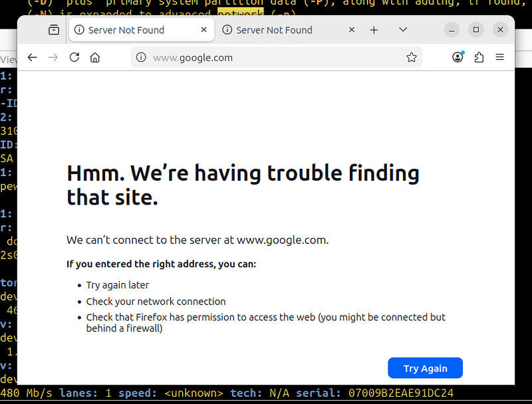Screen dimensions: 532x404
Task: Click the info icon on the first tab
Action: coord(80,30)
